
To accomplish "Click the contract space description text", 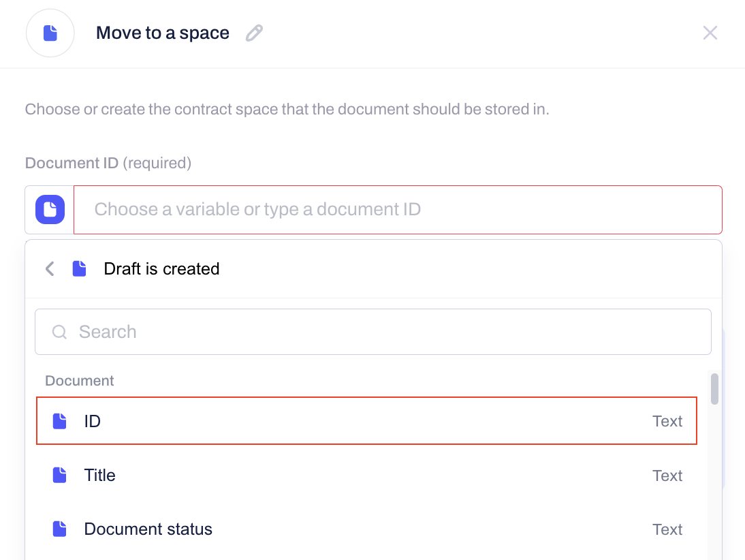I will (287, 109).
